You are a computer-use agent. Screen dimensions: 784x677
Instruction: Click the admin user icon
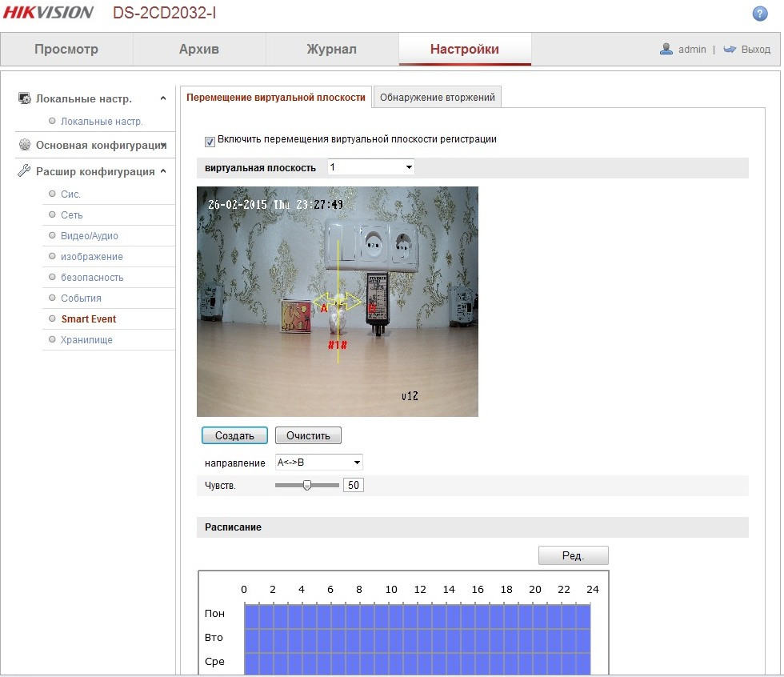pyautogui.click(x=666, y=49)
